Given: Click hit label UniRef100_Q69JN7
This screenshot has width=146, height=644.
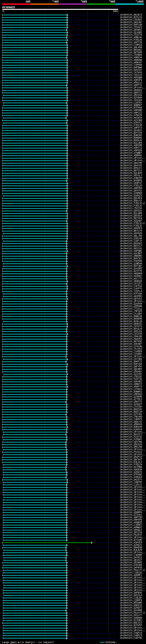Looking at the screenshot, I should click(x=131, y=22).
